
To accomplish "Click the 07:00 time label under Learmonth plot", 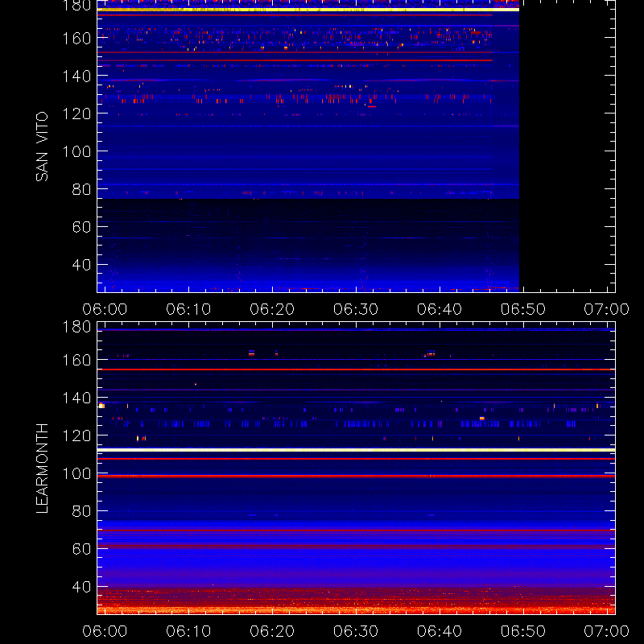I will click(x=607, y=631).
